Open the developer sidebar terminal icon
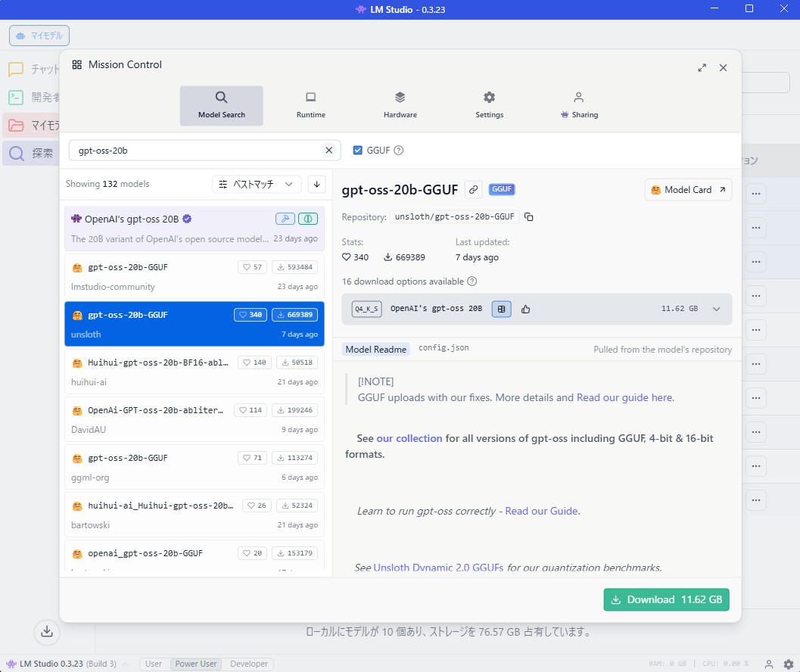 tap(17, 97)
